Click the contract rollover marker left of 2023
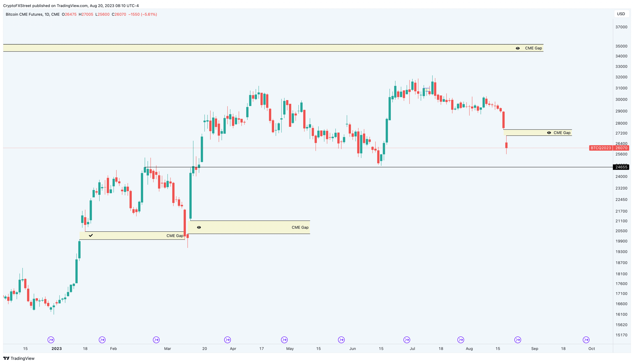634x364 pixels. click(51, 340)
